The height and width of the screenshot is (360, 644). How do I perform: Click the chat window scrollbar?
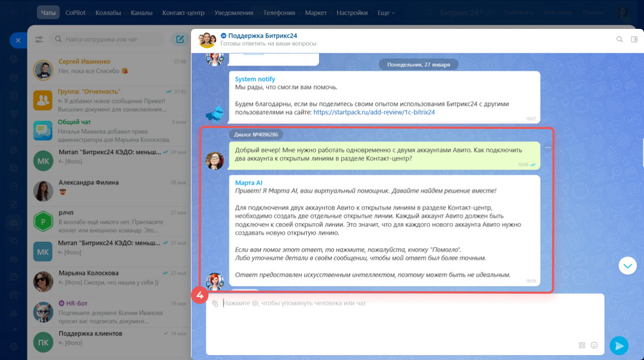[x=642, y=154]
